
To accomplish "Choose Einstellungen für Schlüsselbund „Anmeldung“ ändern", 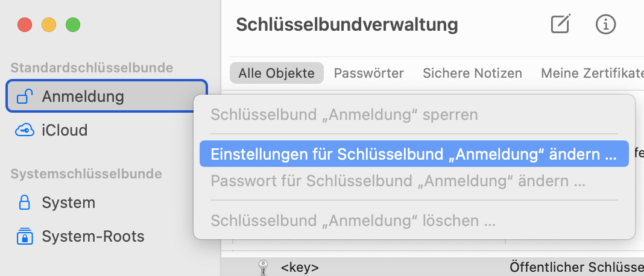I will pos(414,154).
